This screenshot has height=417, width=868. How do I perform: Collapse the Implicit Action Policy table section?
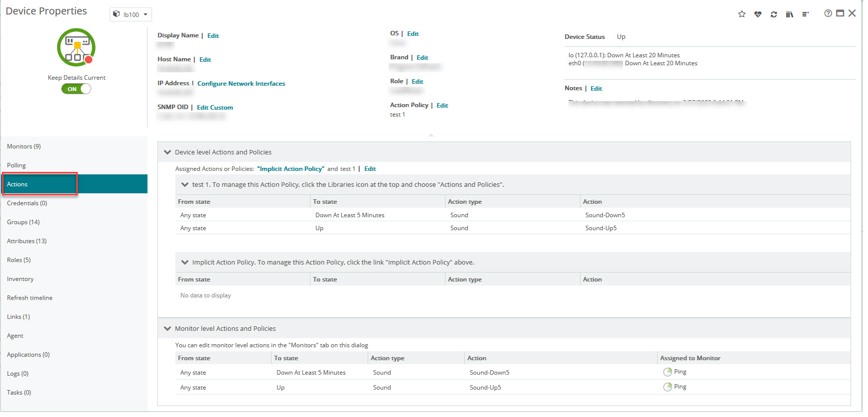tap(185, 263)
